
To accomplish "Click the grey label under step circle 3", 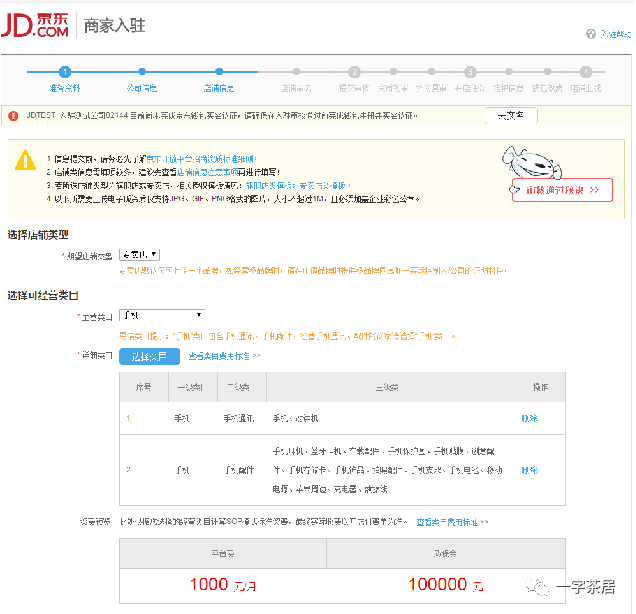I will point(470,88).
